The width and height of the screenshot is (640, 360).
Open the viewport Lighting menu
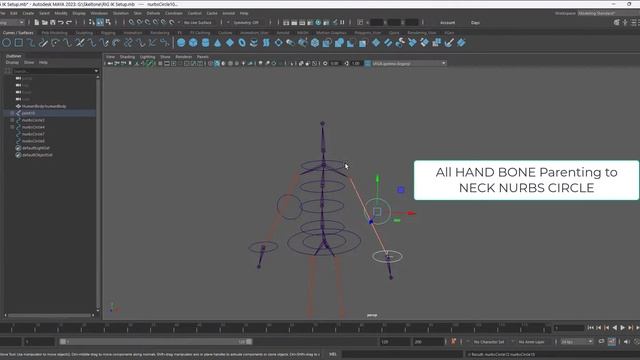pyautogui.click(x=147, y=57)
